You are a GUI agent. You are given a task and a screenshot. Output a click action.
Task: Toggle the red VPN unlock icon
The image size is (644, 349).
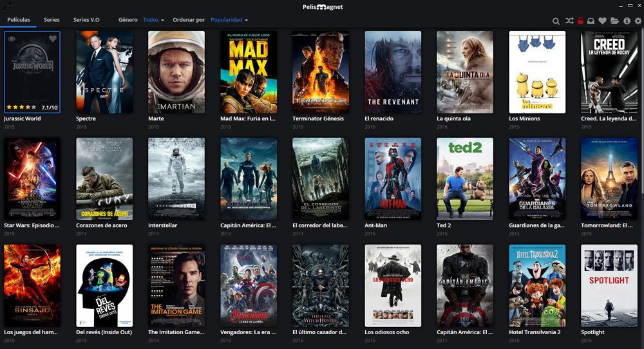tap(580, 21)
